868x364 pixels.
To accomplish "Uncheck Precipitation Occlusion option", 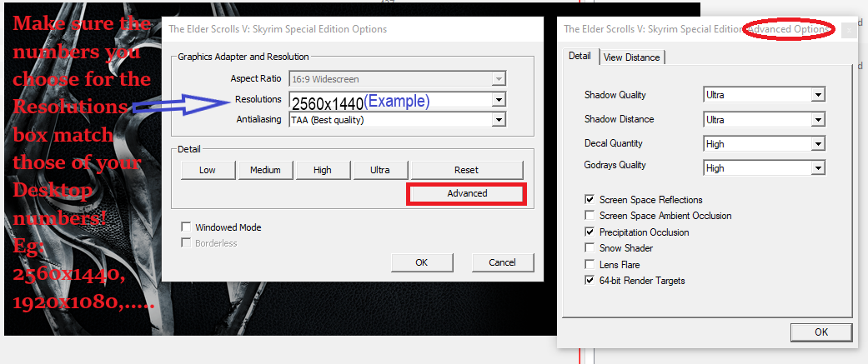I will point(589,232).
